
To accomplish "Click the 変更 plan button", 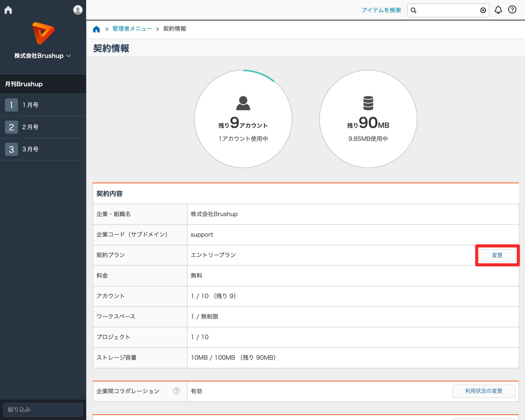I will pyautogui.click(x=497, y=255).
